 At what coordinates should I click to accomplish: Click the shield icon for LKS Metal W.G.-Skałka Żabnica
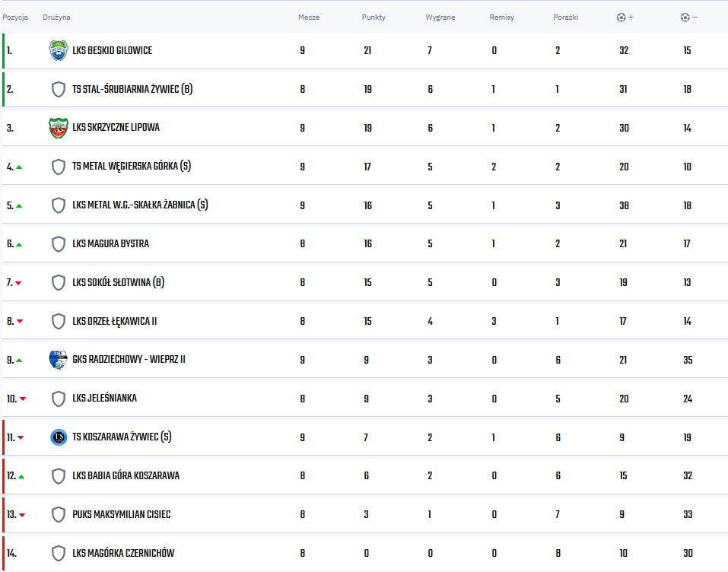click(x=59, y=205)
